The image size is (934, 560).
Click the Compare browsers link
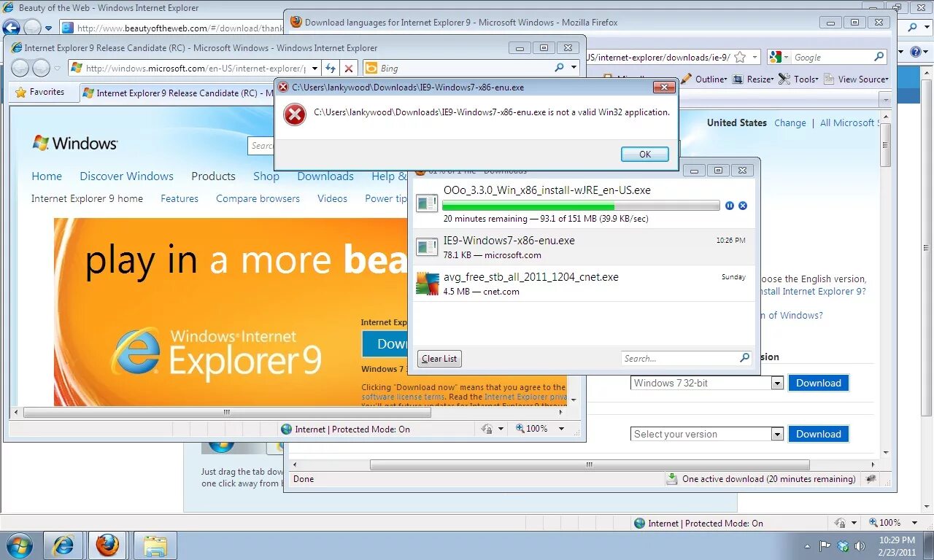(x=258, y=198)
